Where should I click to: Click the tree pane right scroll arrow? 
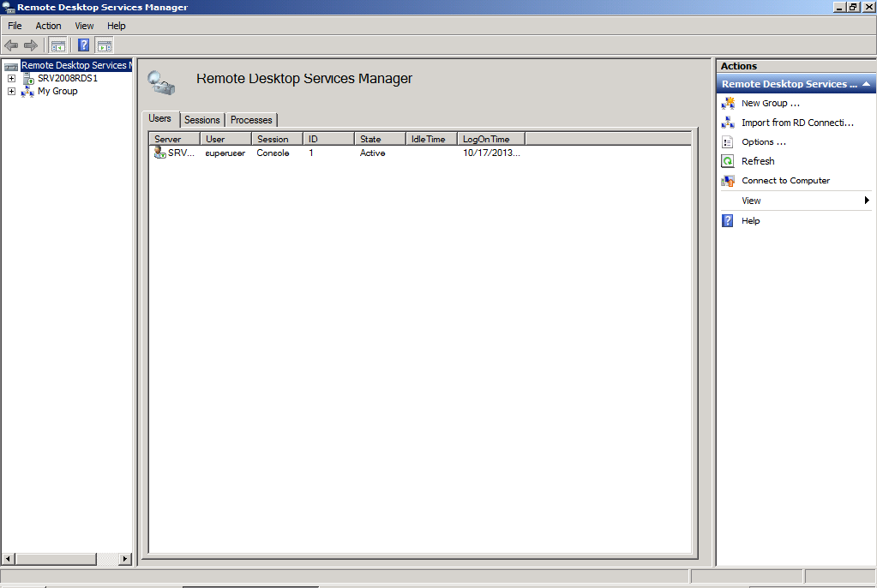125,559
